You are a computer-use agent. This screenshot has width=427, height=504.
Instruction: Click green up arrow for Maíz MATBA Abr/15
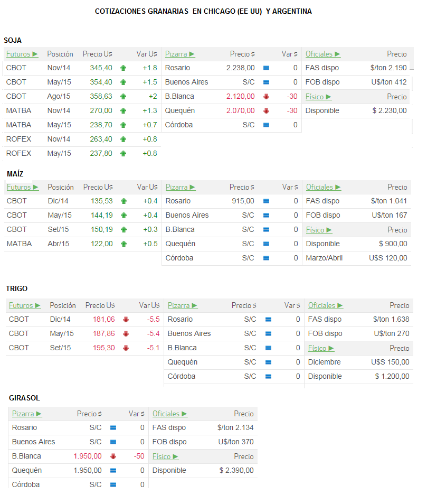124,244
